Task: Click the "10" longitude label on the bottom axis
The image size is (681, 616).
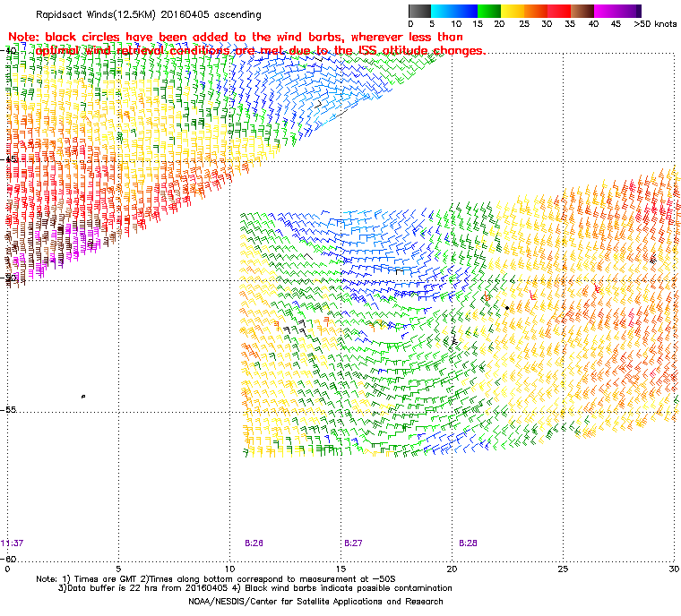Action: (x=229, y=569)
